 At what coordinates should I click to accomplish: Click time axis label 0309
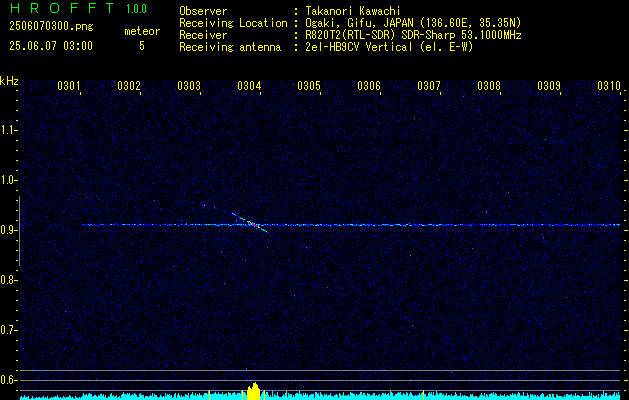point(548,85)
